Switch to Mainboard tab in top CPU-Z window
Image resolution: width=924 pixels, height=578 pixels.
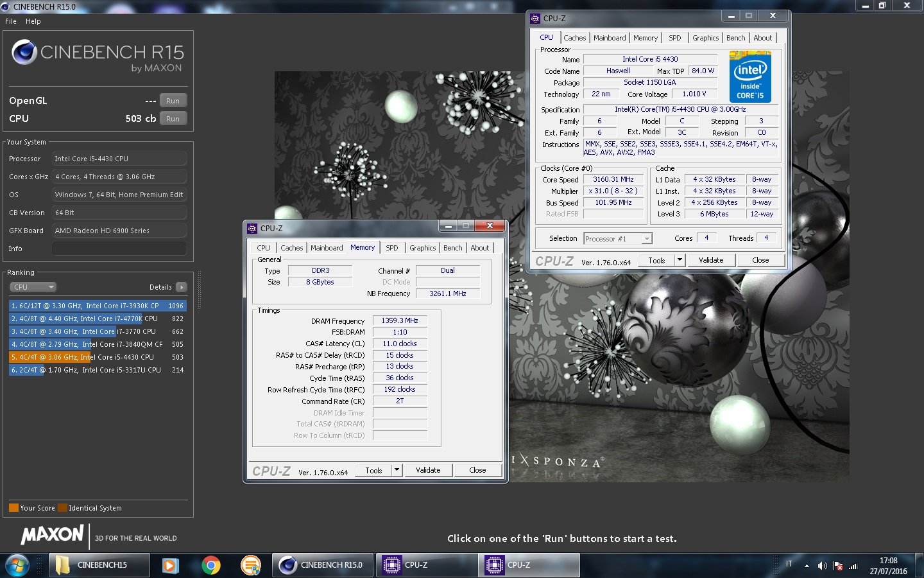pos(610,38)
